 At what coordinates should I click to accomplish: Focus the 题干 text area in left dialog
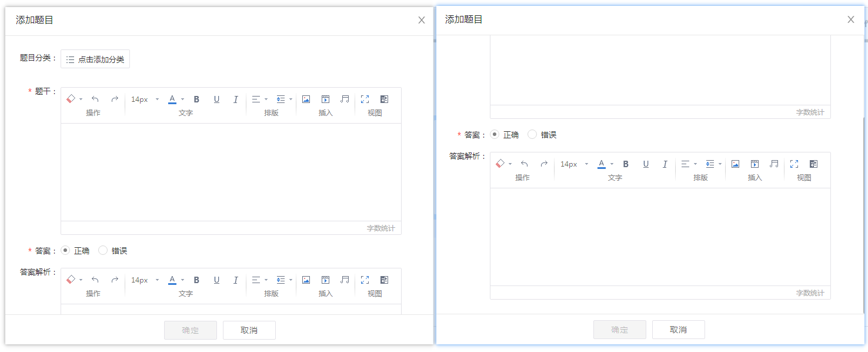231,172
